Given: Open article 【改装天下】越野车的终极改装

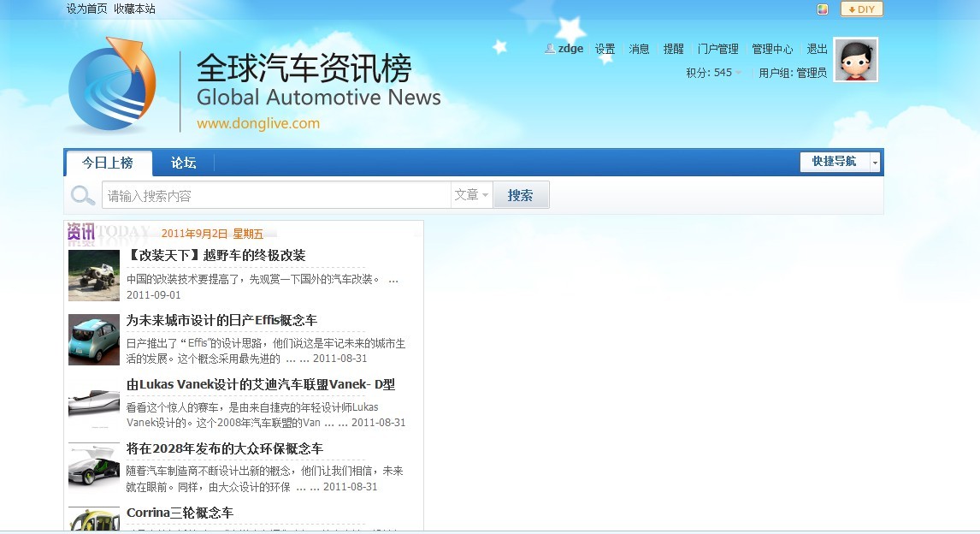Looking at the screenshot, I should click(216, 255).
